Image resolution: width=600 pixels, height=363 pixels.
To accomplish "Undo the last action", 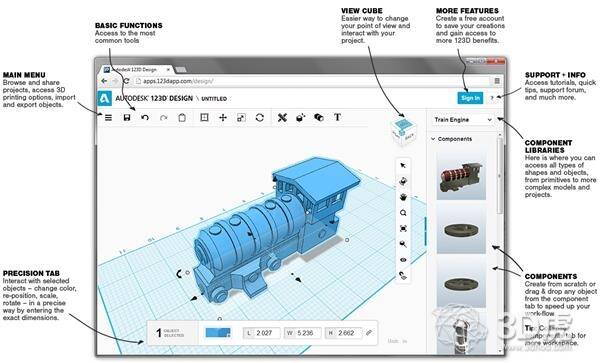I will [145, 117].
